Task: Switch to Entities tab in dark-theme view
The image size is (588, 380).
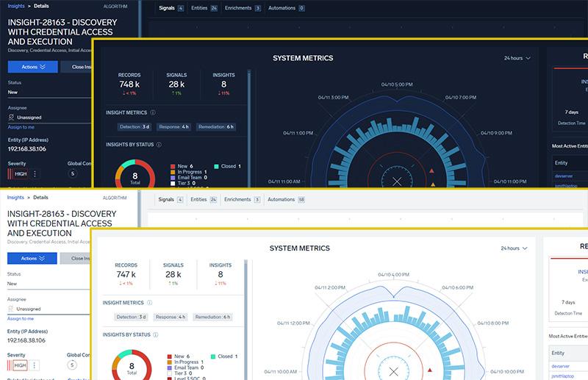Action: pos(204,8)
